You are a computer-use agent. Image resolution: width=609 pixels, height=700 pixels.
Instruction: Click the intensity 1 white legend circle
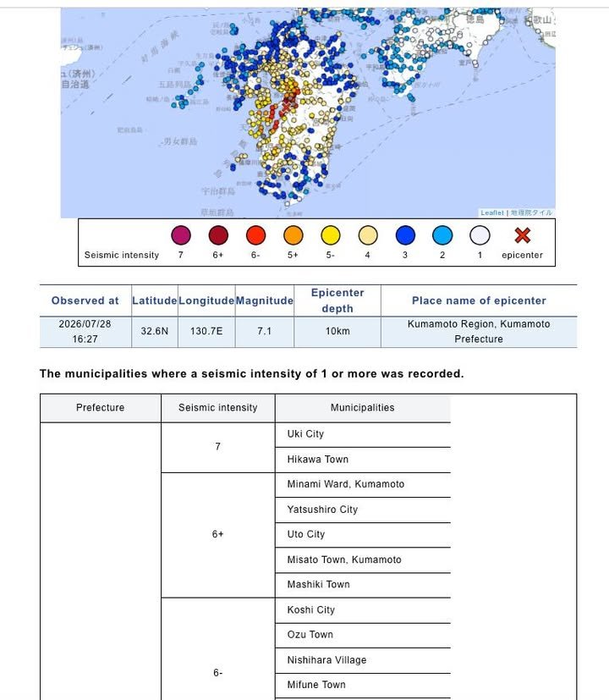coord(480,235)
